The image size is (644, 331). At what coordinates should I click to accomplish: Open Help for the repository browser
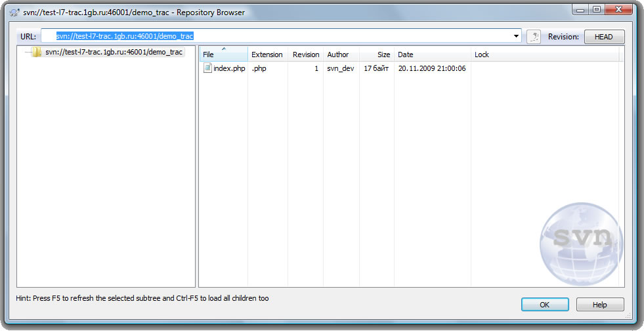coord(599,305)
